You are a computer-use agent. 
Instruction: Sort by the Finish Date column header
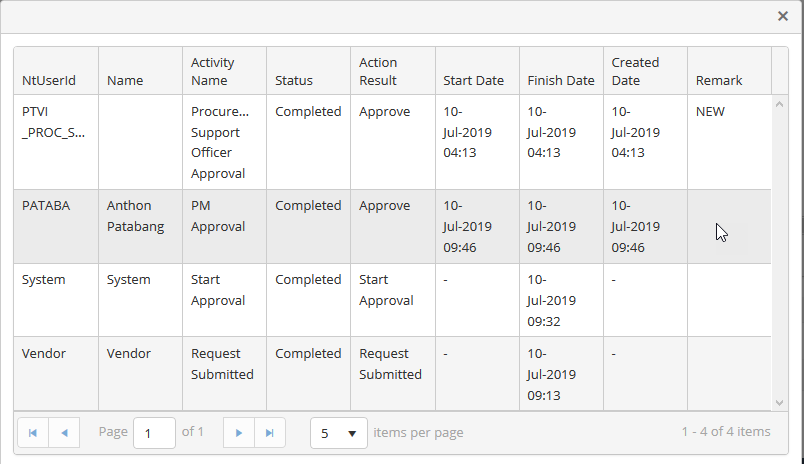click(x=560, y=80)
